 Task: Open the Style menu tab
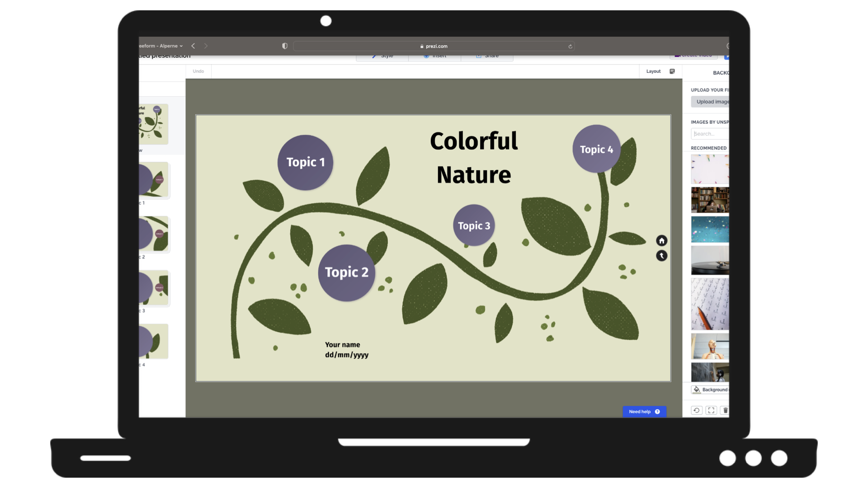click(382, 56)
